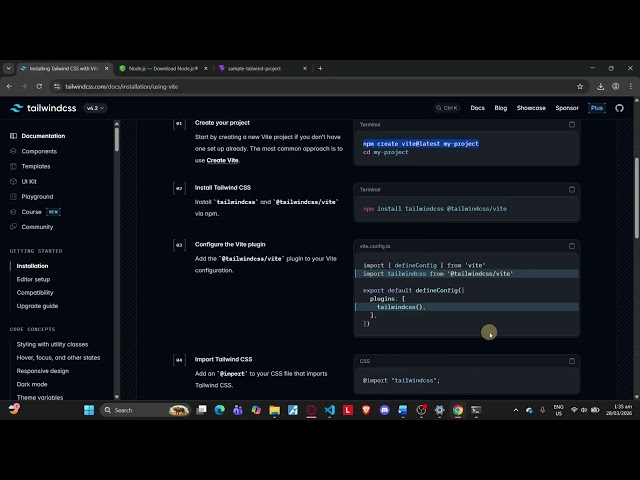The image size is (640, 480).
Task: Open Dark mode in the sidebar
Action: coord(32,384)
